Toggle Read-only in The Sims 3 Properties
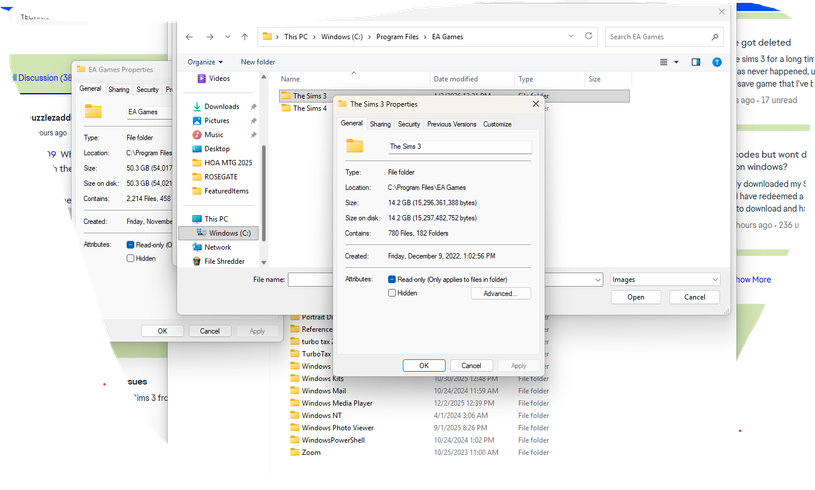815x490 pixels. (393, 280)
